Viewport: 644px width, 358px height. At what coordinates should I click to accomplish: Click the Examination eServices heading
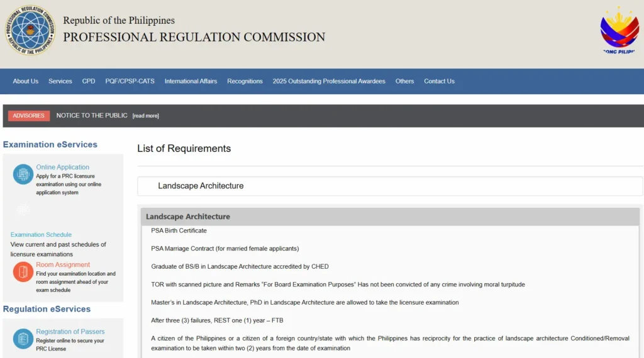coord(50,144)
